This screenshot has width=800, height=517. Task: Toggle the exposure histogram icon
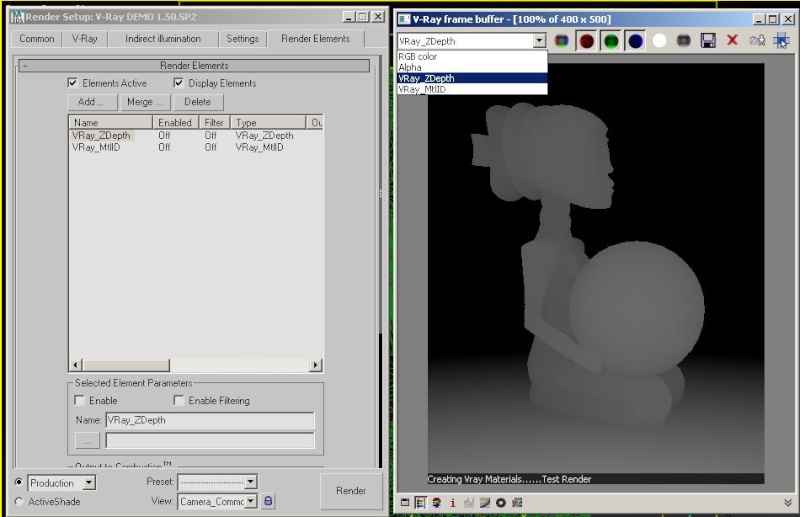(468, 503)
